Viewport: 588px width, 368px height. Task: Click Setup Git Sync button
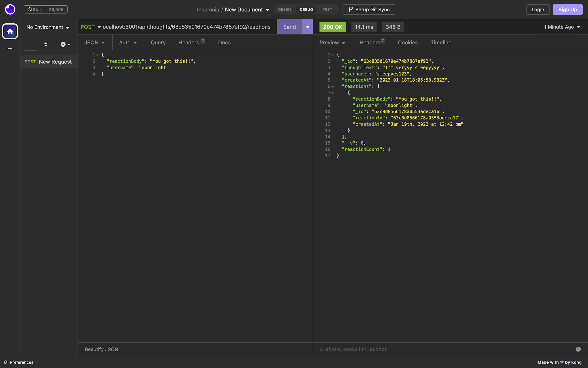click(369, 9)
